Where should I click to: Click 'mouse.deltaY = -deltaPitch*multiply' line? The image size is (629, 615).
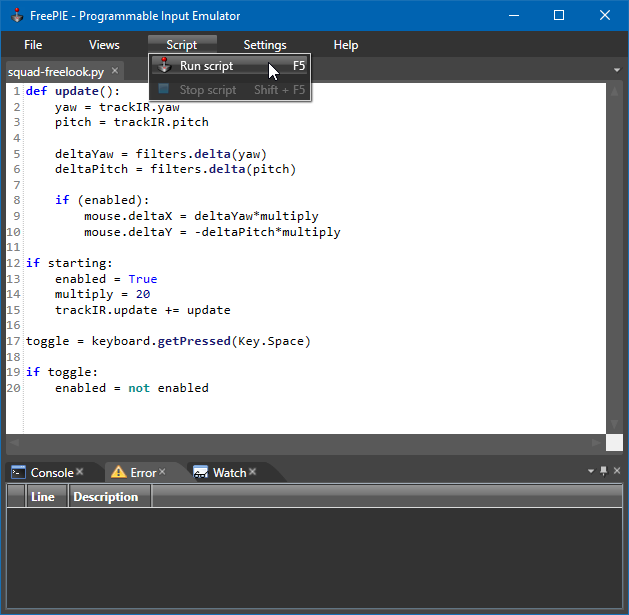[x=212, y=232]
